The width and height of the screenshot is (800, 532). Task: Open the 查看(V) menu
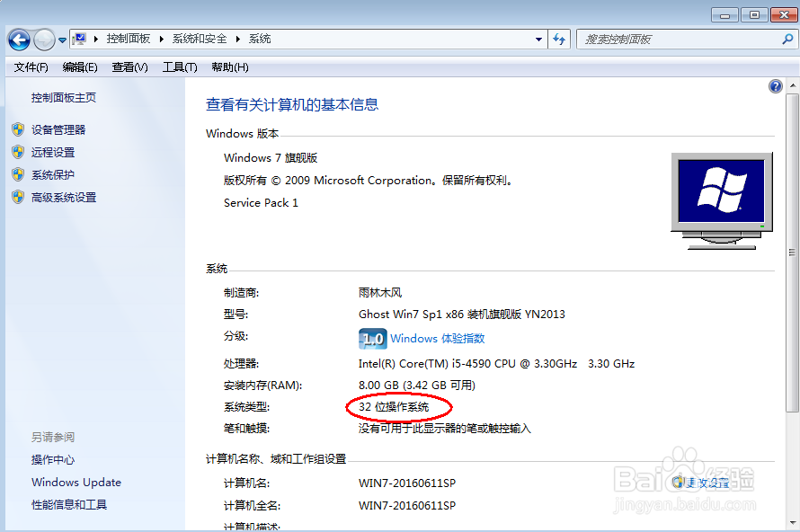point(130,67)
